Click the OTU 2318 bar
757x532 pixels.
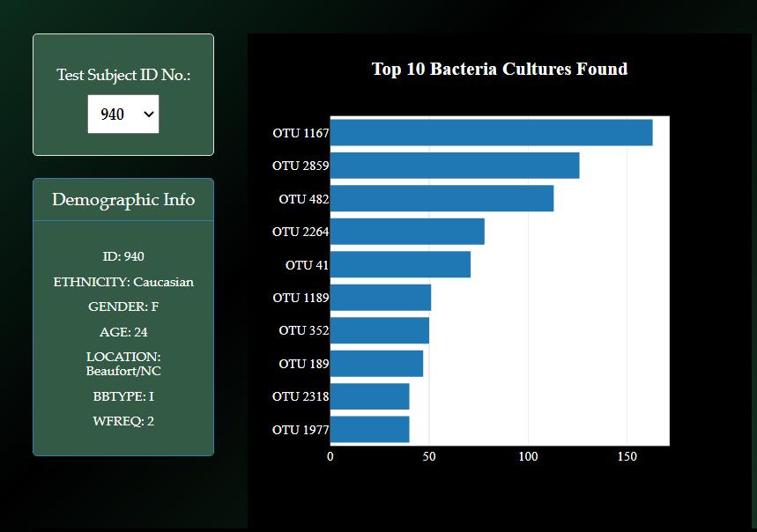(368, 397)
